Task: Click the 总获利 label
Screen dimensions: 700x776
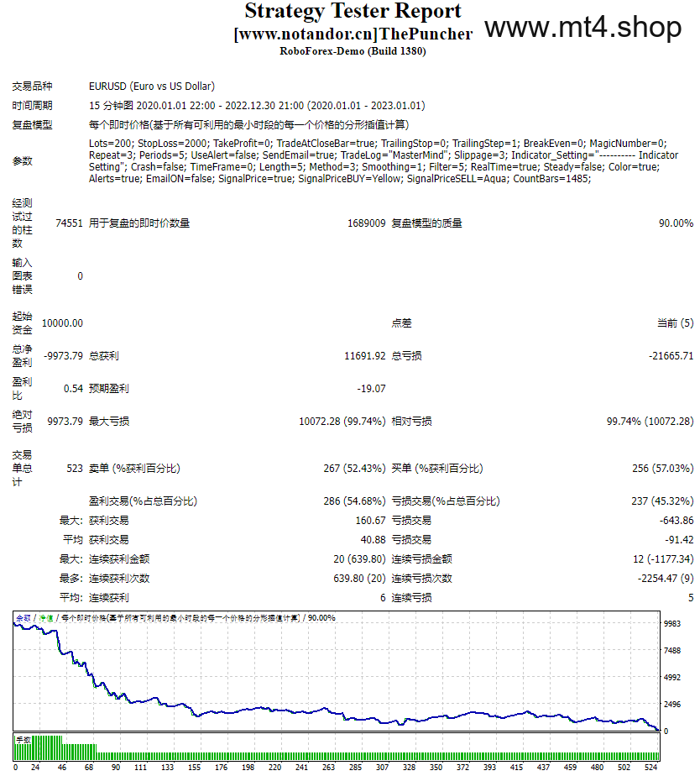Action: click(x=104, y=356)
